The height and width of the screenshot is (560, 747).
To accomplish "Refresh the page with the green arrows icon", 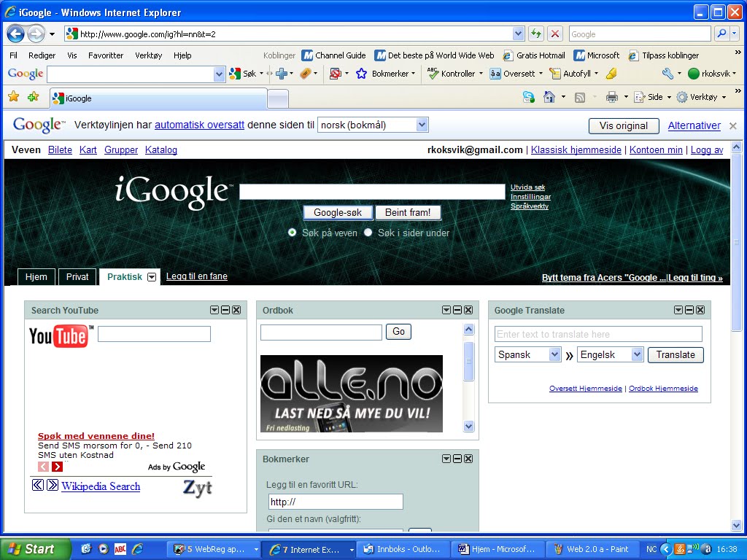I will click(536, 34).
